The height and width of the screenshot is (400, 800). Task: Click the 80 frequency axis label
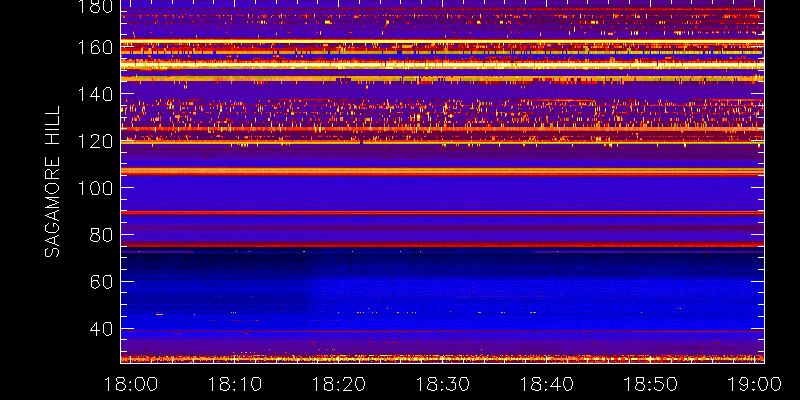[x=101, y=235]
